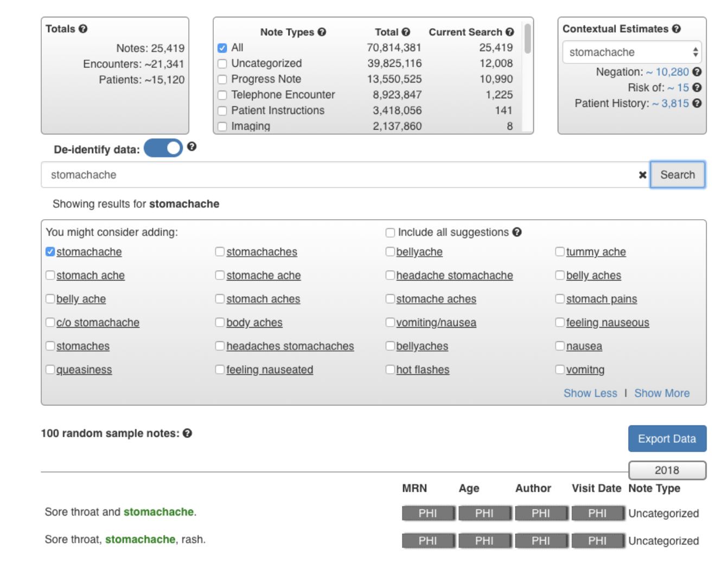Click help icon beside Note Types header
The height and width of the screenshot is (561, 728).
click(322, 32)
